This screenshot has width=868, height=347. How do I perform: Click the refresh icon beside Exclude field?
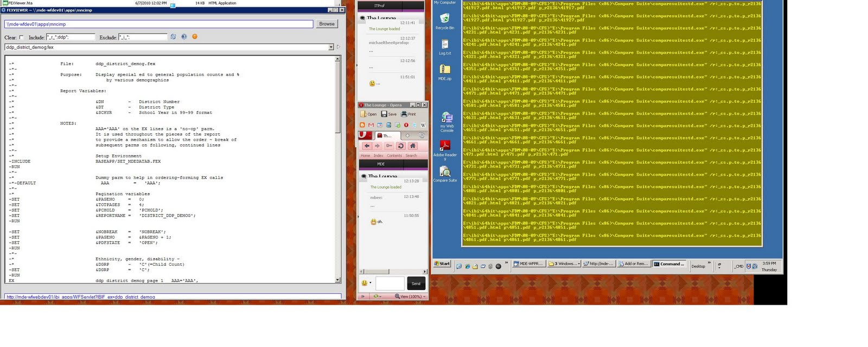tap(173, 37)
